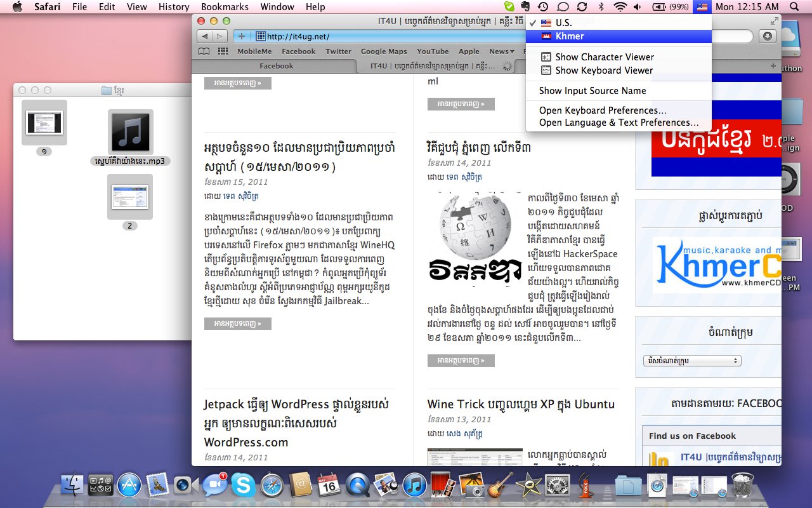Open the Bookmarks menu
Viewport: 812px width, 508px height.
click(225, 7)
